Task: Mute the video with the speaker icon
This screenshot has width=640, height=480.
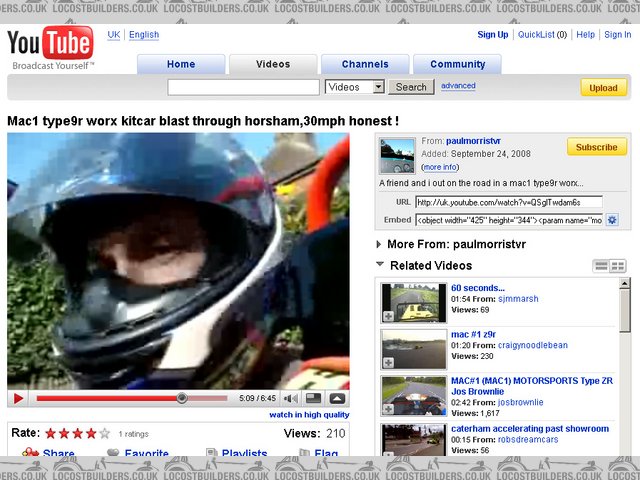Action: pos(289,398)
